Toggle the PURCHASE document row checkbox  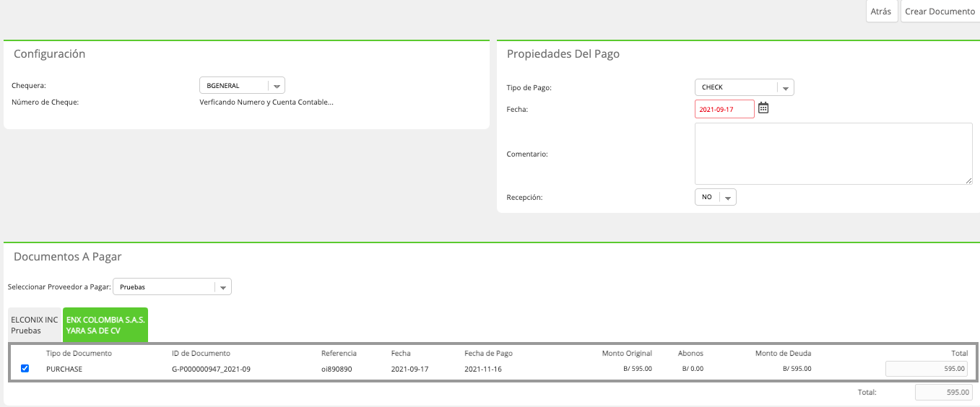pyautogui.click(x=25, y=369)
